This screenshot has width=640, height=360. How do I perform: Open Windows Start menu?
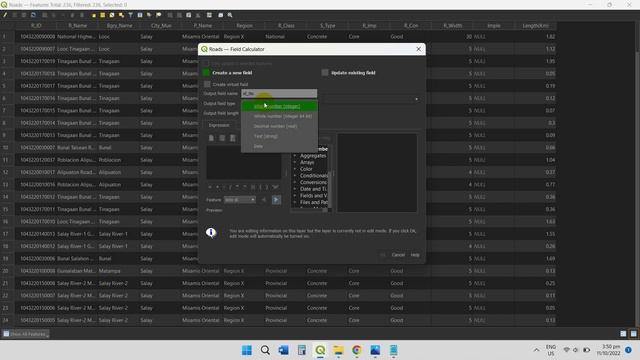pyautogui.click(x=247, y=350)
